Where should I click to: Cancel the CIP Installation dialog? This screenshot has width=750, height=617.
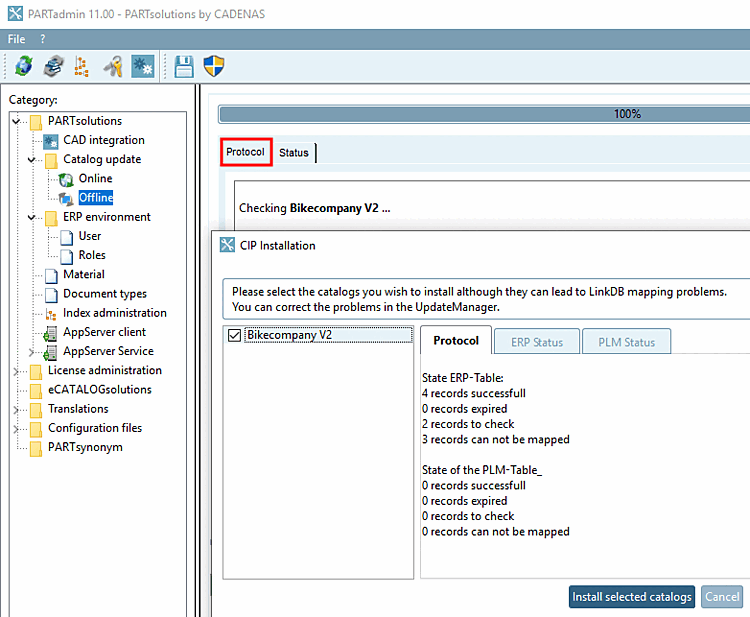[722, 597]
